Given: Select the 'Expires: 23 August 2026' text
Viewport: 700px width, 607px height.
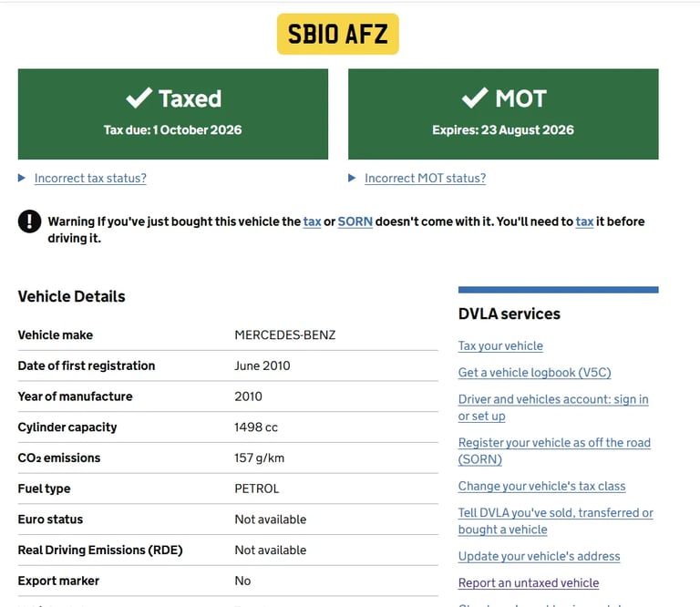Looking at the screenshot, I should click(x=503, y=130).
